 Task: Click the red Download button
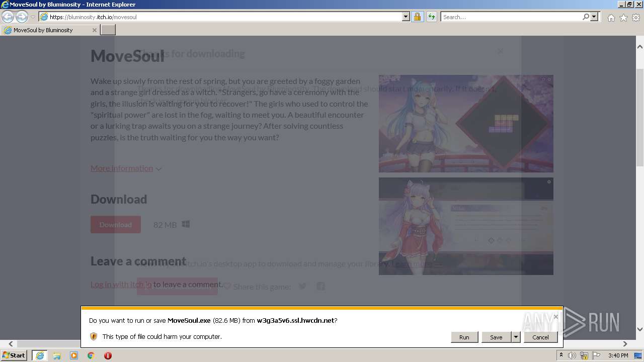pyautogui.click(x=116, y=225)
